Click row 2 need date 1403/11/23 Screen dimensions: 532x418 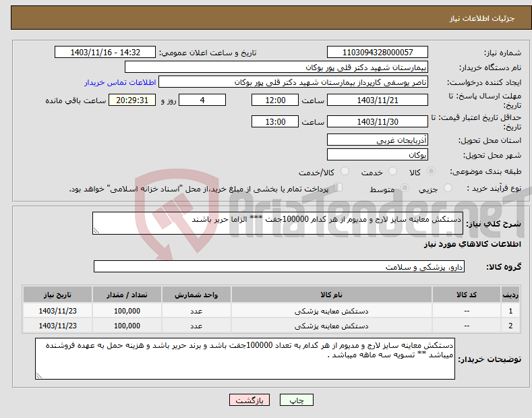57,326
